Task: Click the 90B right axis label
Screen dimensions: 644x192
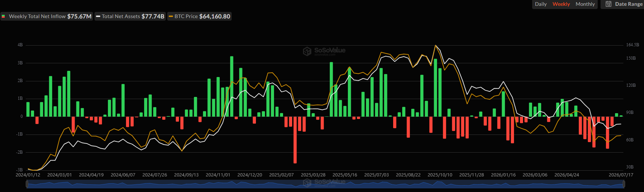Action: [x=630, y=112]
